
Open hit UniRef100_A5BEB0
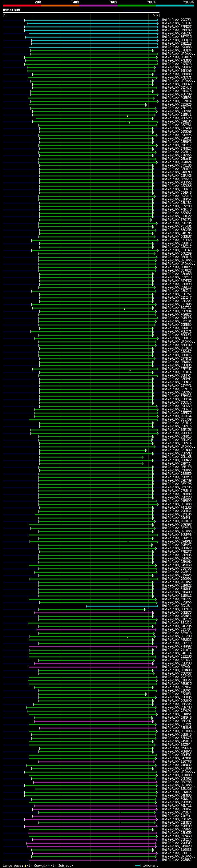tap(177, 30)
